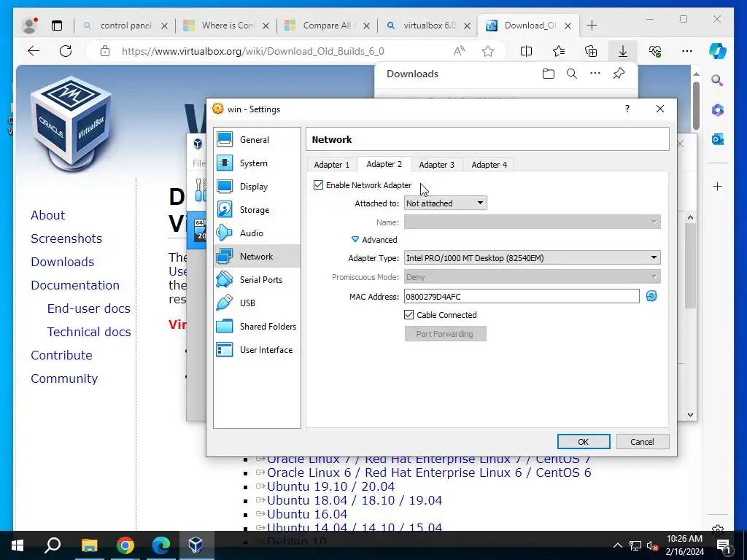This screenshot has height=560, width=747.
Task: Open System settings category
Action: (x=257, y=163)
